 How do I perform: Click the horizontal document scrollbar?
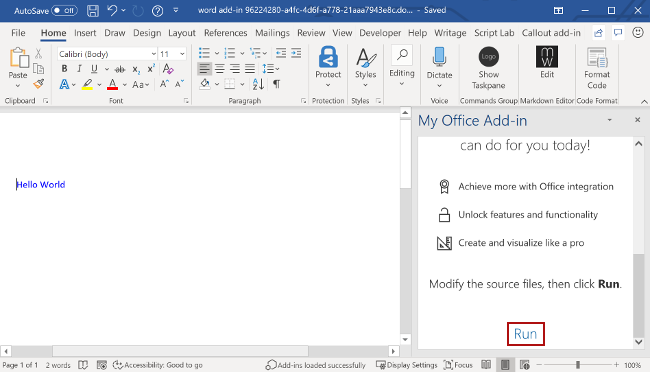180,351
